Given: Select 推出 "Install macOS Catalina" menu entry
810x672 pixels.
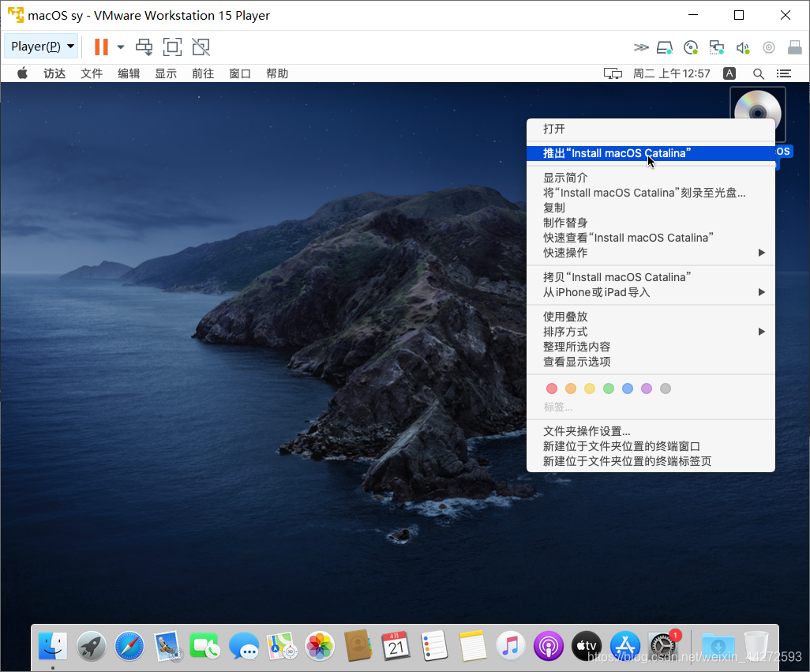Looking at the screenshot, I should point(617,153).
